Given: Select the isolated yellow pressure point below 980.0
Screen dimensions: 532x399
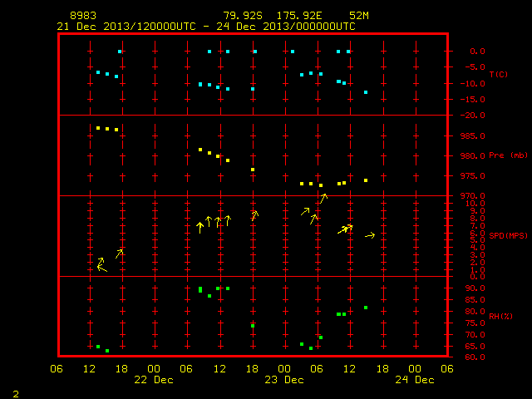Looking at the screenshot, I should coord(253,170).
